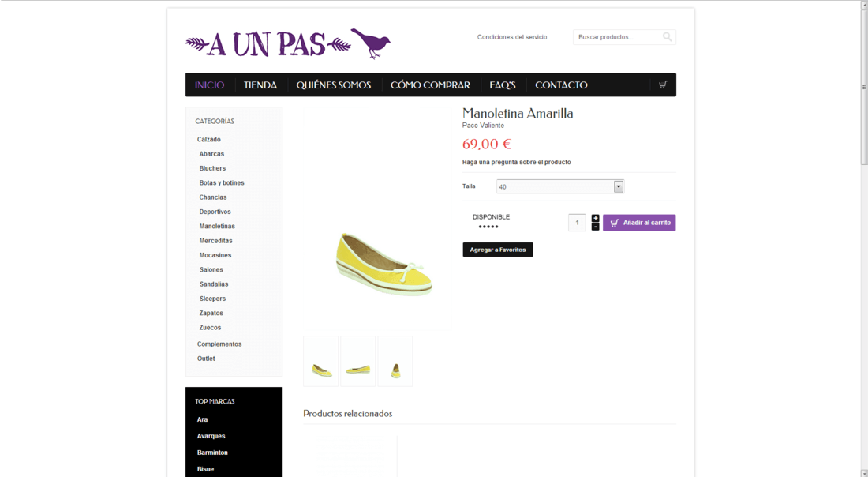Click the A Un Pas bird logo
The width and height of the screenshot is (868, 477).
coord(288,43)
